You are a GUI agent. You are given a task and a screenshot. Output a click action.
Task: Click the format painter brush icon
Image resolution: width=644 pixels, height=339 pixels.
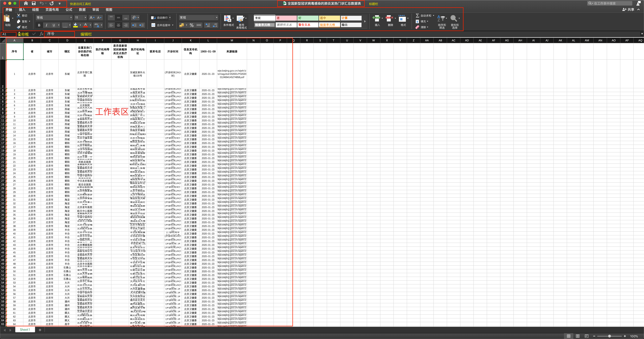pos(19,27)
